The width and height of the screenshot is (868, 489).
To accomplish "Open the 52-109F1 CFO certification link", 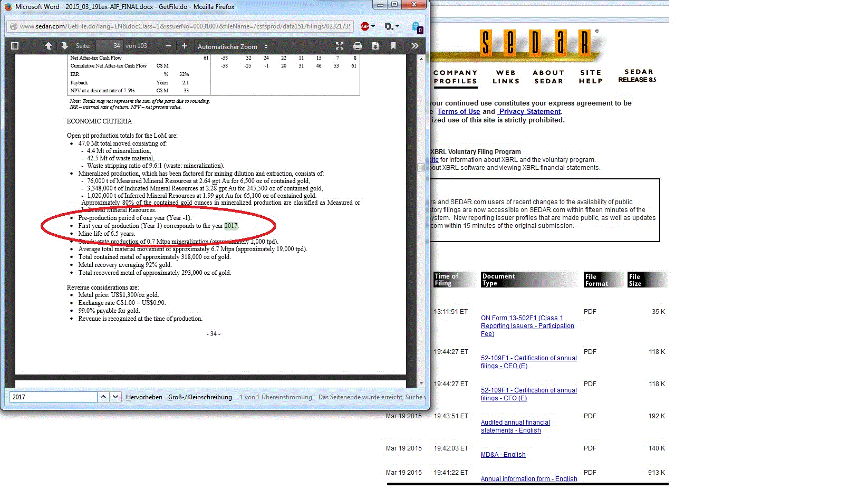I will 528,394.
